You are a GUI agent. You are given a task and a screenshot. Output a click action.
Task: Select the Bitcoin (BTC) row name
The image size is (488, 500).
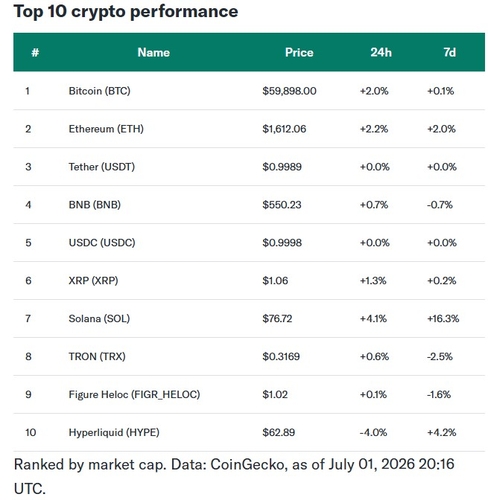point(99,91)
